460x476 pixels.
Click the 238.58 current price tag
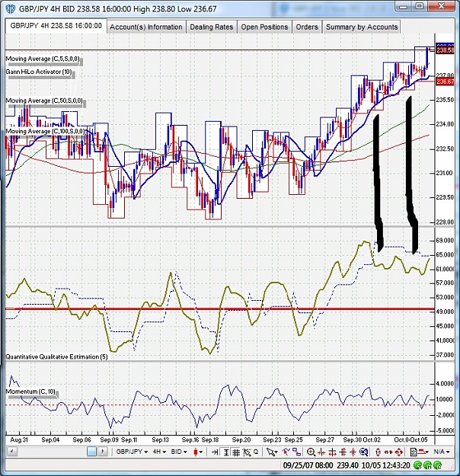point(445,50)
